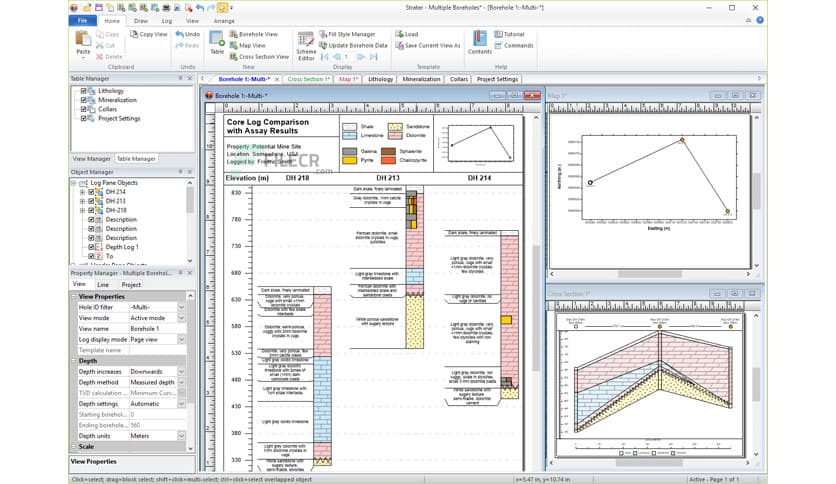The image size is (836, 484).
Task: Open the Scheme Editor
Action: click(x=306, y=46)
